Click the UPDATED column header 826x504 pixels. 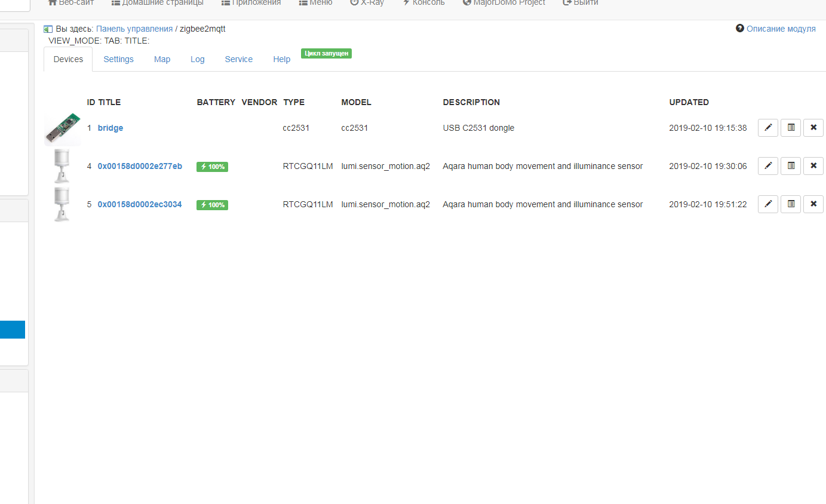point(689,102)
